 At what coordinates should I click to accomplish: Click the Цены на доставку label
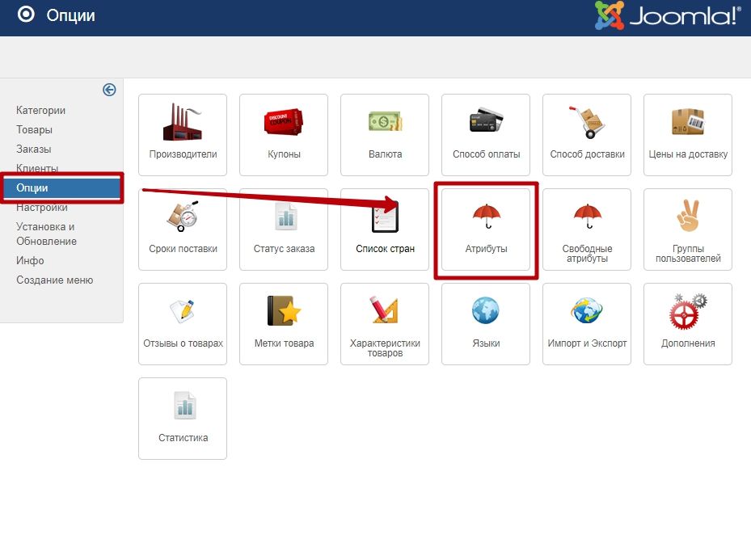point(688,154)
